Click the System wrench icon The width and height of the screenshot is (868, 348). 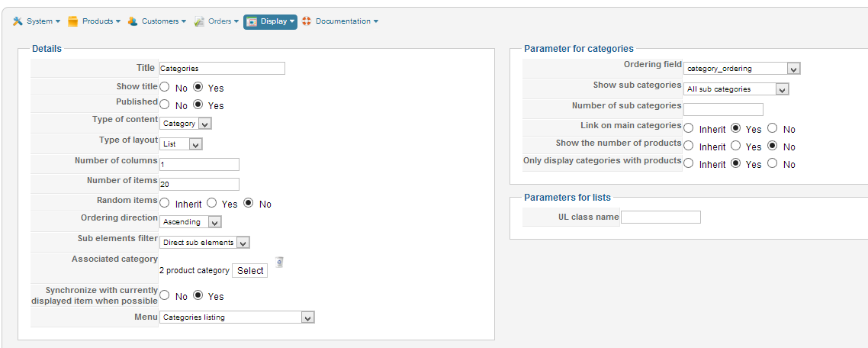point(18,21)
